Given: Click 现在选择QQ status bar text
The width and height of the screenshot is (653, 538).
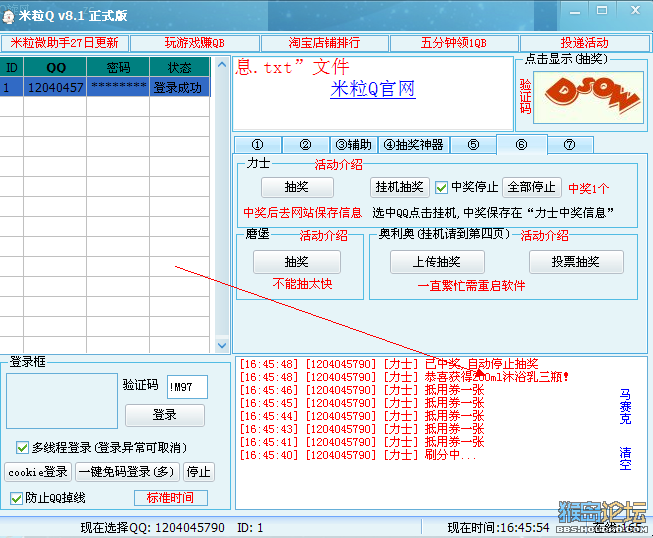Looking at the screenshot, I should pyautogui.click(x=152, y=528).
